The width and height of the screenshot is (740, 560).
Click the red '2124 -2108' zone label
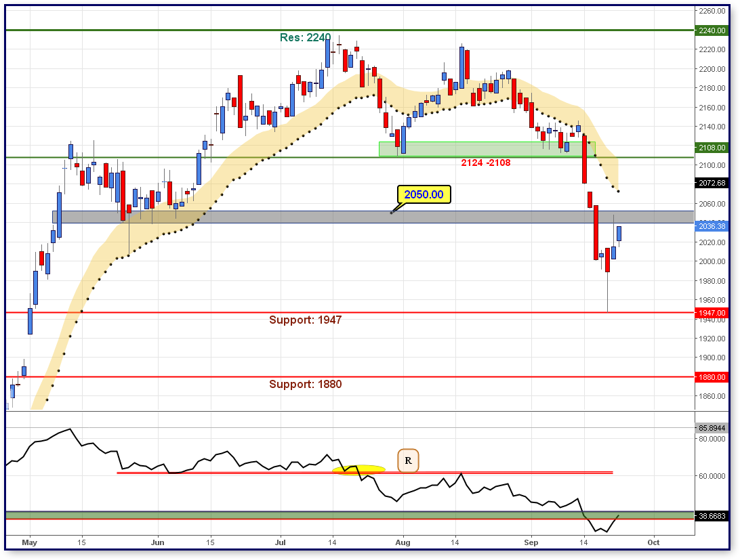(486, 163)
